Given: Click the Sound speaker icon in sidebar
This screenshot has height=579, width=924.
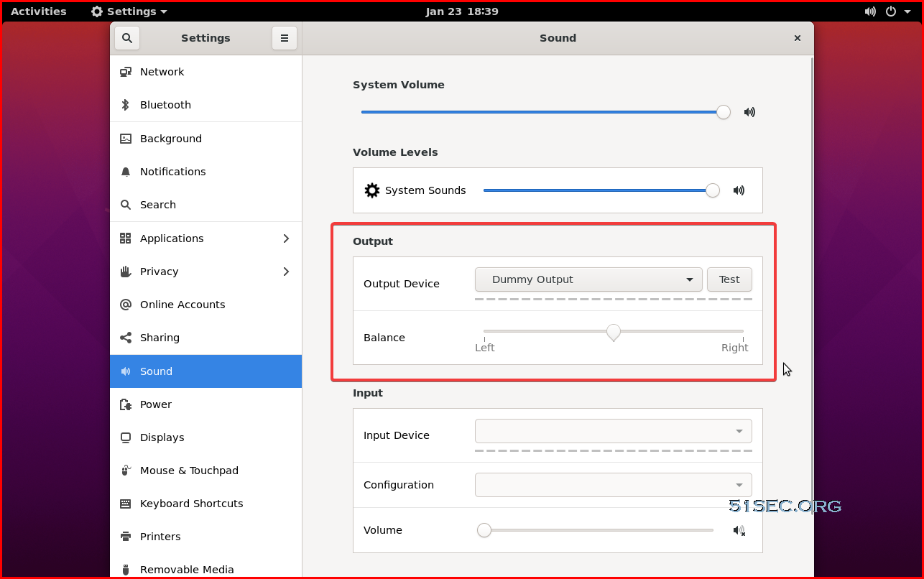Looking at the screenshot, I should [126, 371].
